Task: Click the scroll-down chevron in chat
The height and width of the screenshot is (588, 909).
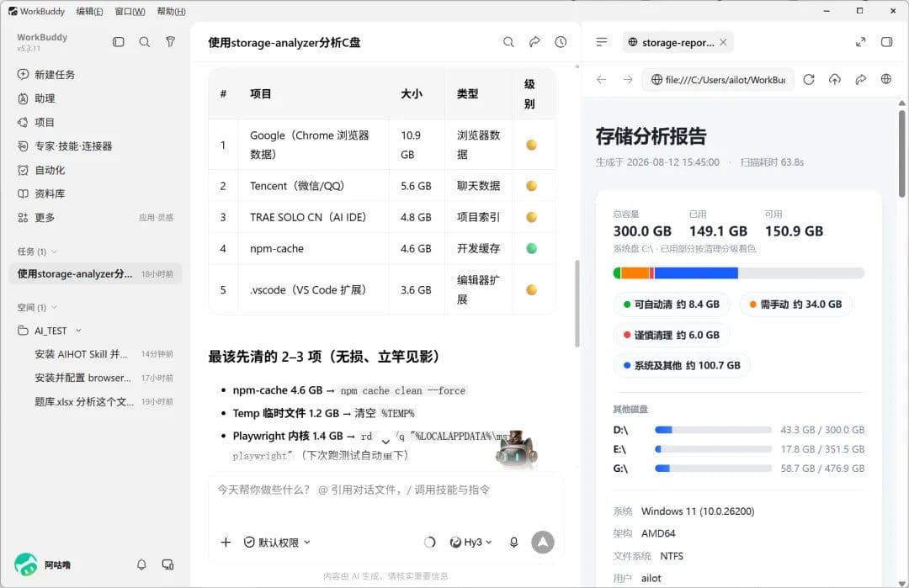Action: point(385,442)
